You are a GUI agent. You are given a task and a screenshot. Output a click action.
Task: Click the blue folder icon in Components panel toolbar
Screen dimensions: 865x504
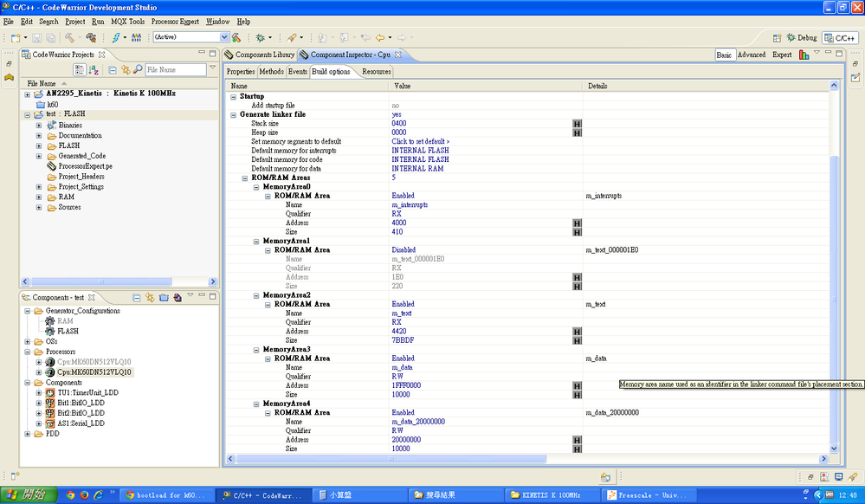(164, 298)
